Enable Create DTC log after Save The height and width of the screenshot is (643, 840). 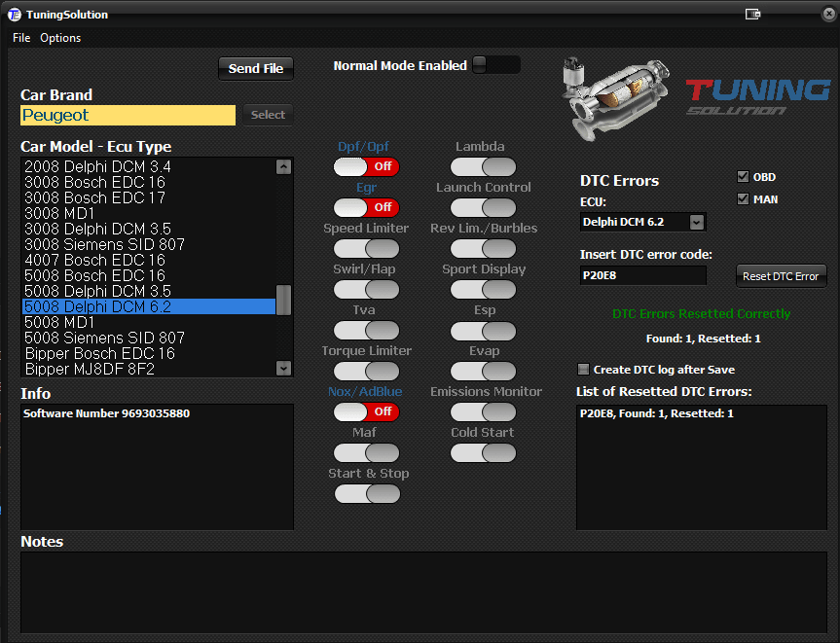click(583, 369)
